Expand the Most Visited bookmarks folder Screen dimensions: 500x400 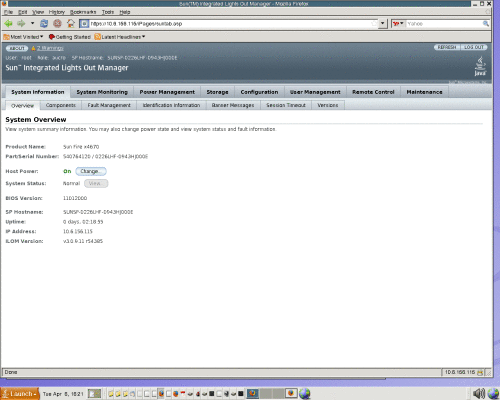(23, 37)
